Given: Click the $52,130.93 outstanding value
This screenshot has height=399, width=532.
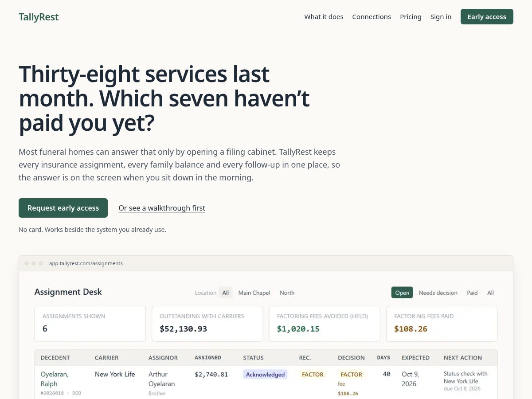Looking at the screenshot, I should 184,329.
